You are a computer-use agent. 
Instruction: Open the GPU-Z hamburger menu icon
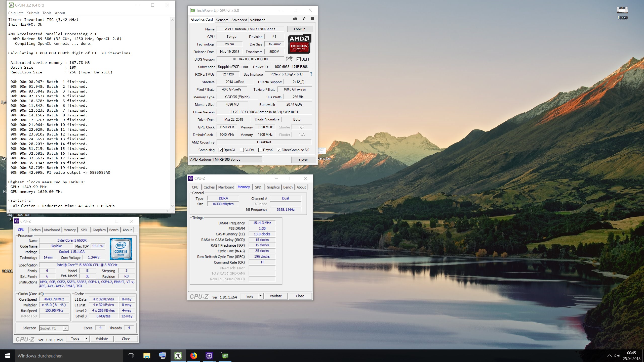pyautogui.click(x=312, y=19)
